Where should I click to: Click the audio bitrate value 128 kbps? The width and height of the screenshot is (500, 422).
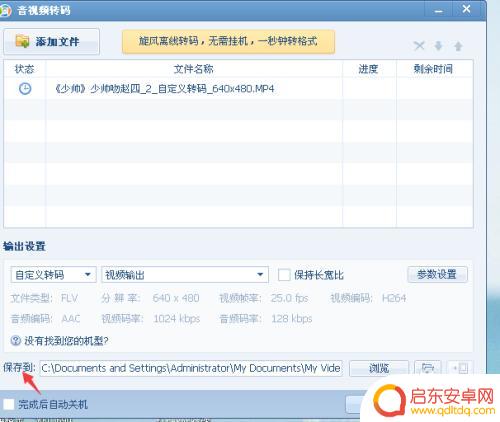292,319
